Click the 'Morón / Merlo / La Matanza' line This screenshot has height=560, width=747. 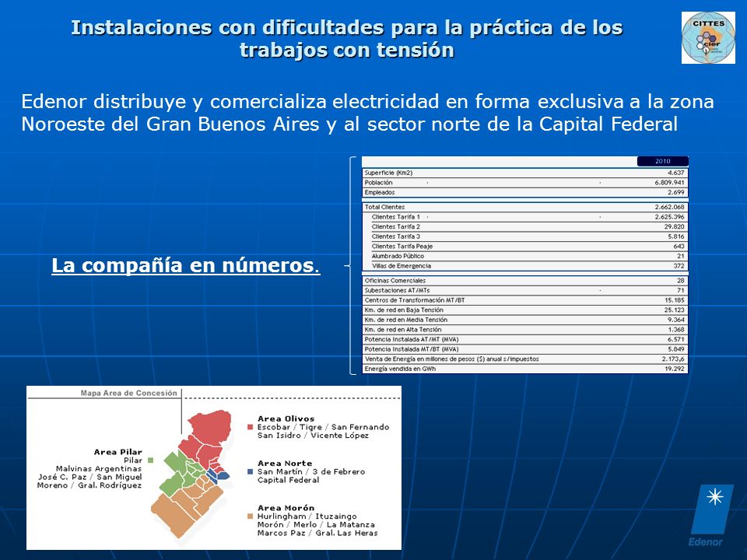(x=316, y=525)
